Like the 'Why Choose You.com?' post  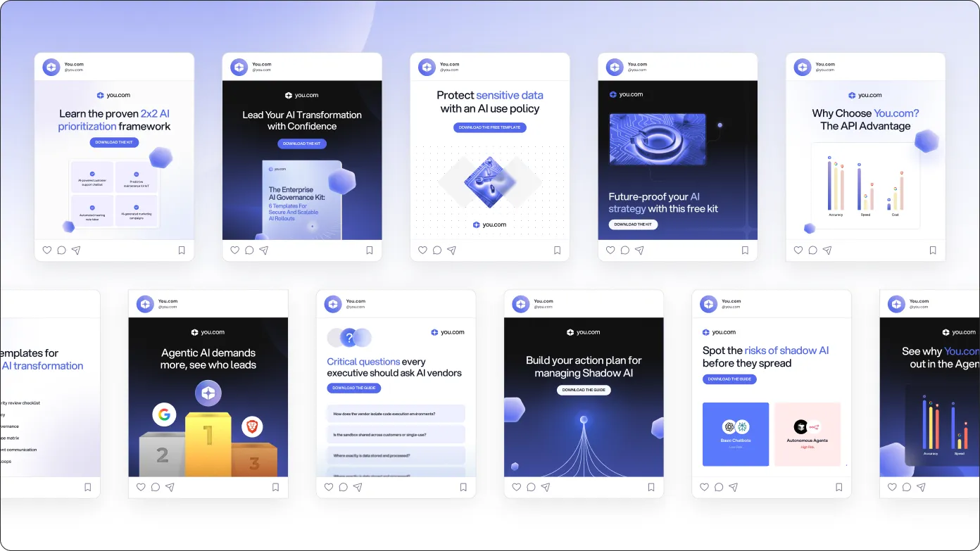(798, 250)
